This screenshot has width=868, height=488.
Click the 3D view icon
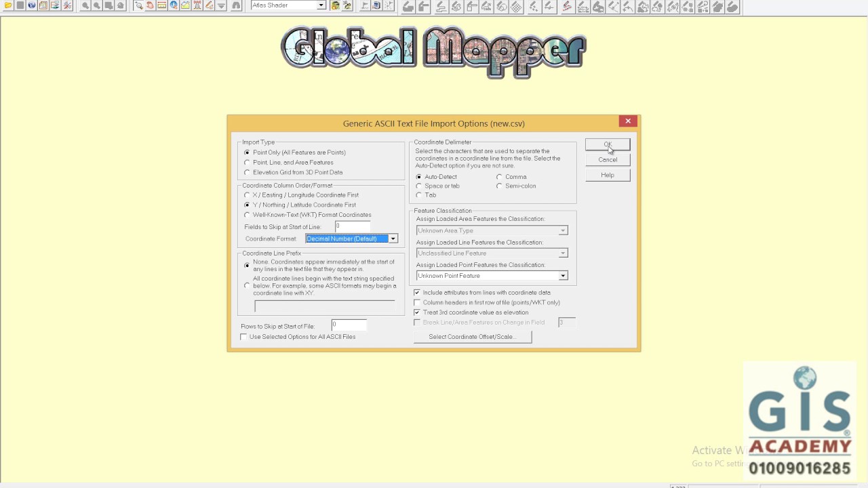point(347,5)
